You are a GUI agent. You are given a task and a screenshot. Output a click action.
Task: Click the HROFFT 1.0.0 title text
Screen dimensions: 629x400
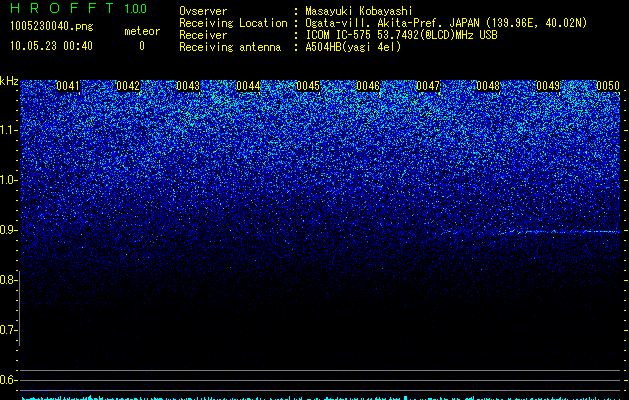tap(78, 8)
